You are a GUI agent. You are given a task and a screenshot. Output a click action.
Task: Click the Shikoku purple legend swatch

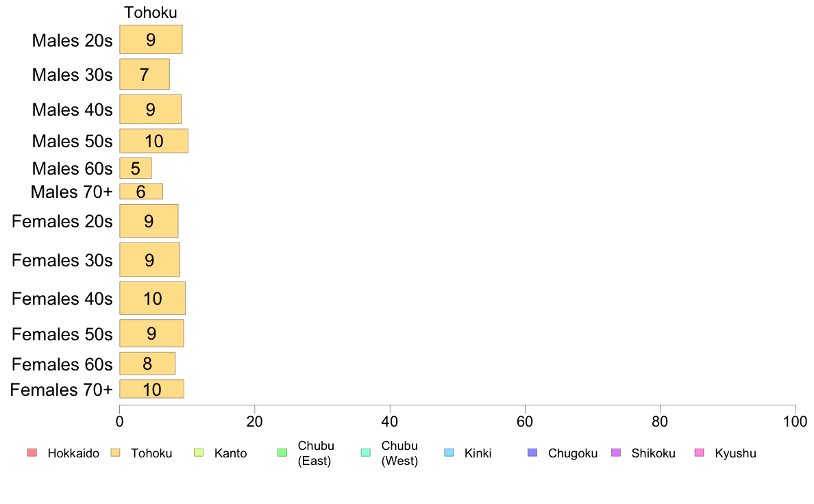pyautogui.click(x=616, y=453)
